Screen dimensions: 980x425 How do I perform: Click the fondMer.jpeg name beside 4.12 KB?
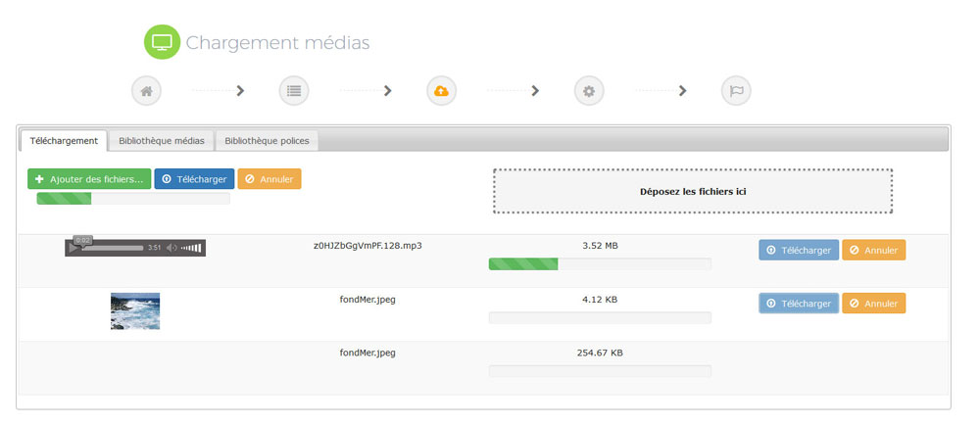[367, 299]
